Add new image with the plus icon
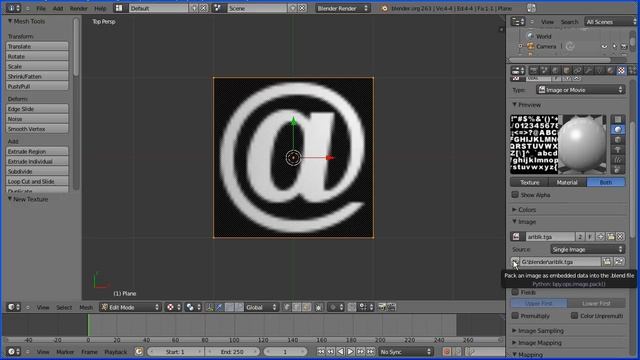Screen dimensions: 640x360 600,236
